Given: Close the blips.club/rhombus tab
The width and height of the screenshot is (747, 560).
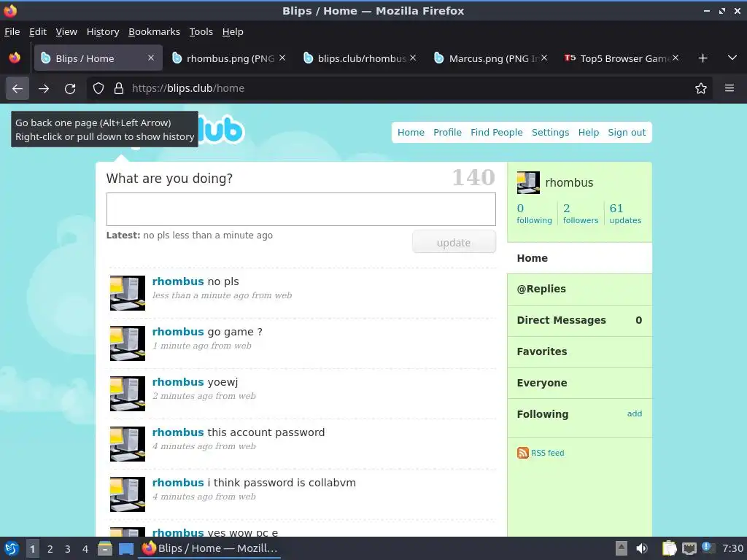Looking at the screenshot, I should click(x=413, y=58).
